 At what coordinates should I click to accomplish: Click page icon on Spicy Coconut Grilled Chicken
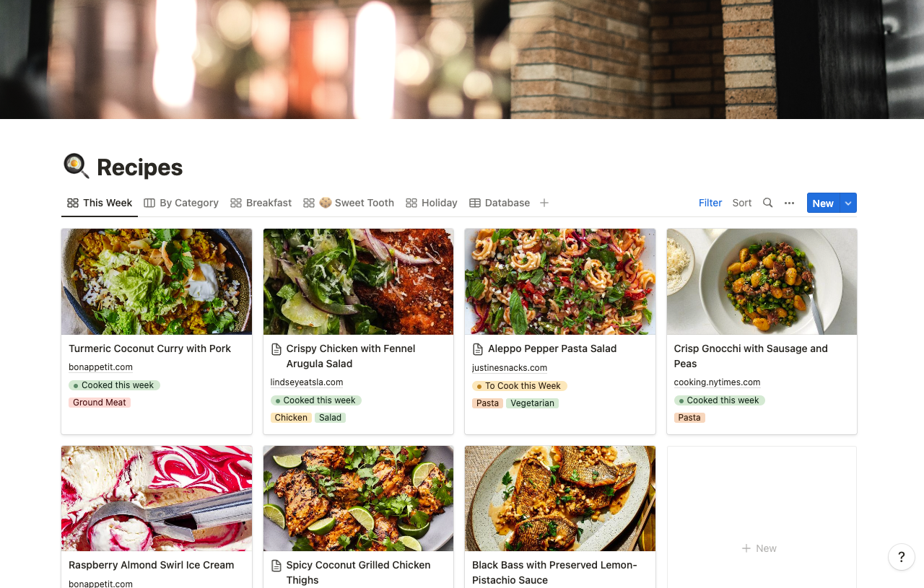click(x=276, y=566)
